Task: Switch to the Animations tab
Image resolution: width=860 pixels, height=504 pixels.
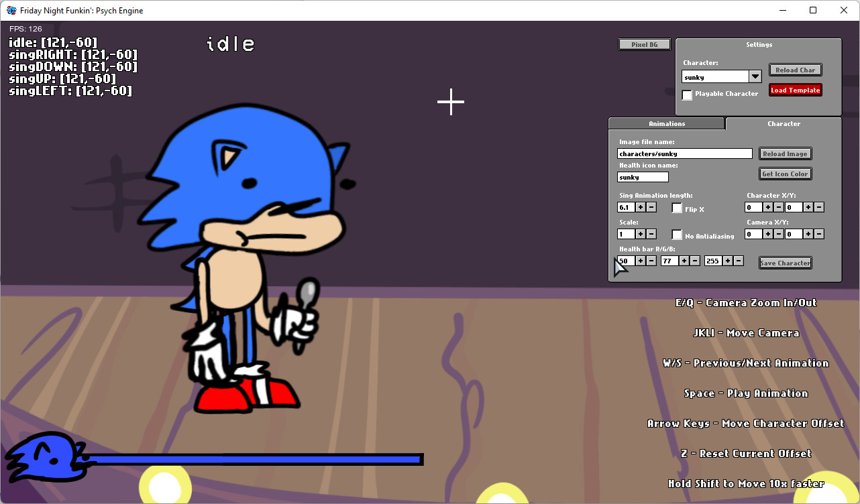Action: click(667, 123)
